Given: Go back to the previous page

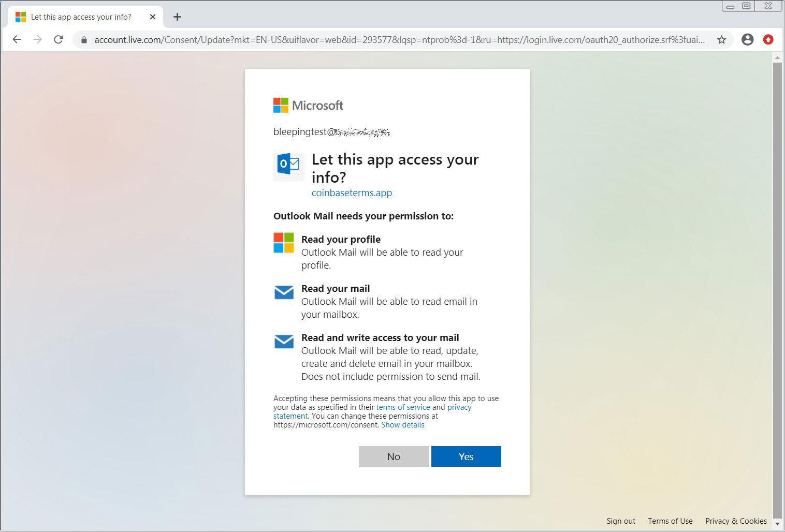Looking at the screenshot, I should (x=17, y=39).
